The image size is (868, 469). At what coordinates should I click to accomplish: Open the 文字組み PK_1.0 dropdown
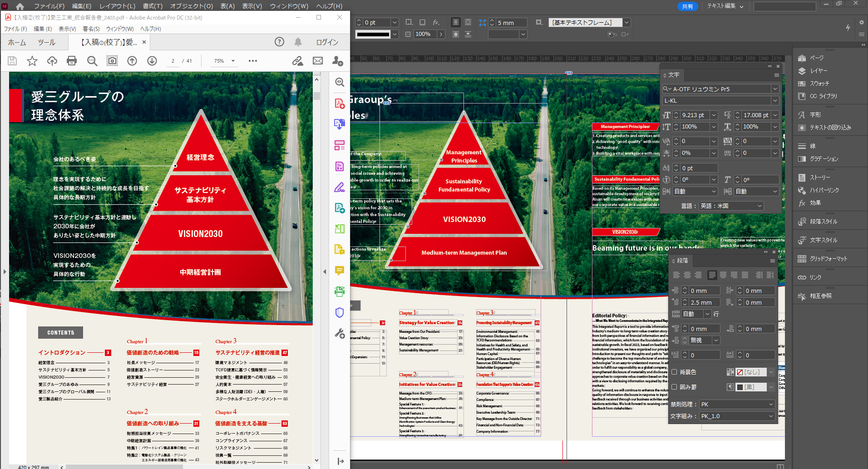click(737, 416)
